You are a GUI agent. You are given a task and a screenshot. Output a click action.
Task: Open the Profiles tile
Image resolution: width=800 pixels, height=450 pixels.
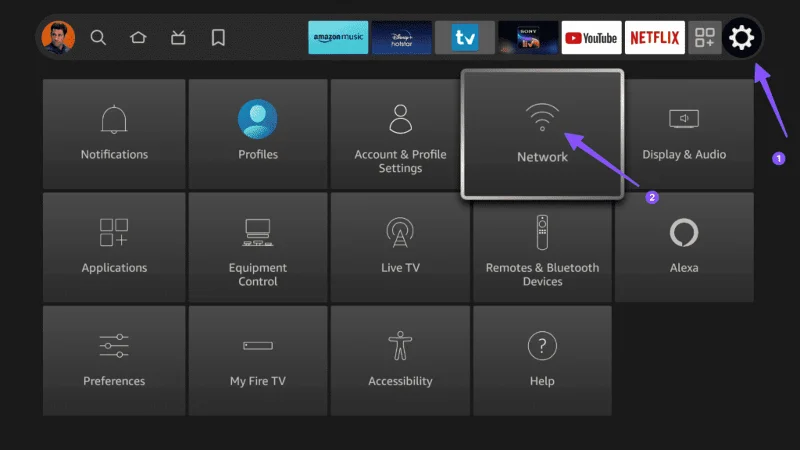tap(258, 134)
